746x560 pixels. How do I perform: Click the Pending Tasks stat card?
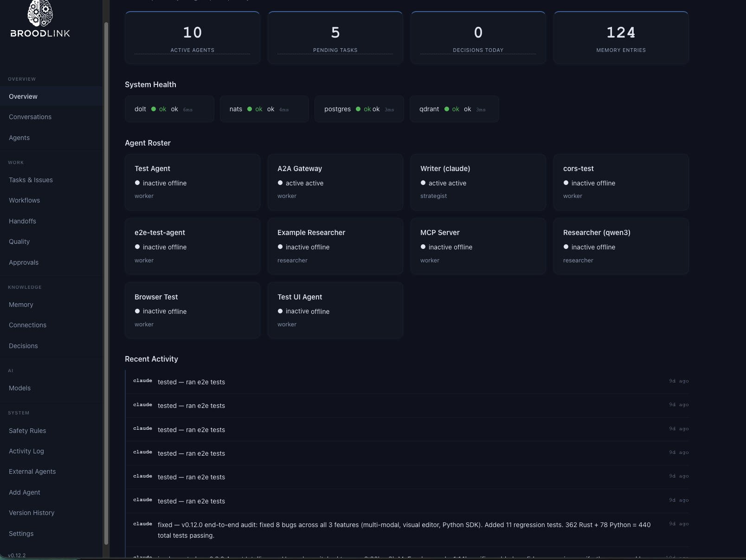tap(335, 38)
